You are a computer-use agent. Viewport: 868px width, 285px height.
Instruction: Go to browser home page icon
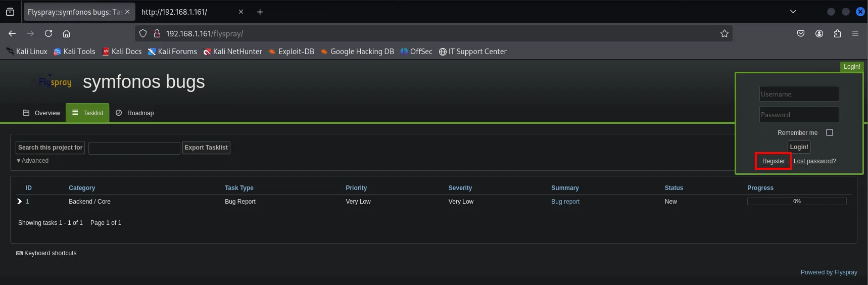coord(66,33)
